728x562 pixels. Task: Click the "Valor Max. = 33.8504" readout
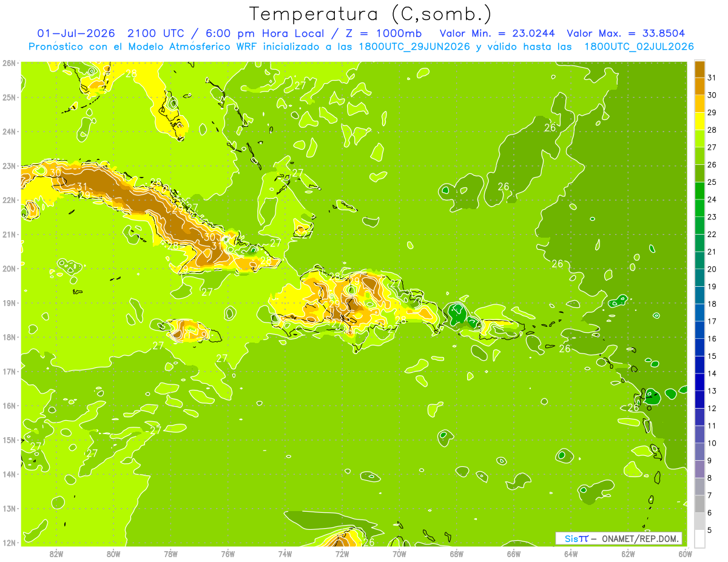pyautogui.click(x=625, y=33)
